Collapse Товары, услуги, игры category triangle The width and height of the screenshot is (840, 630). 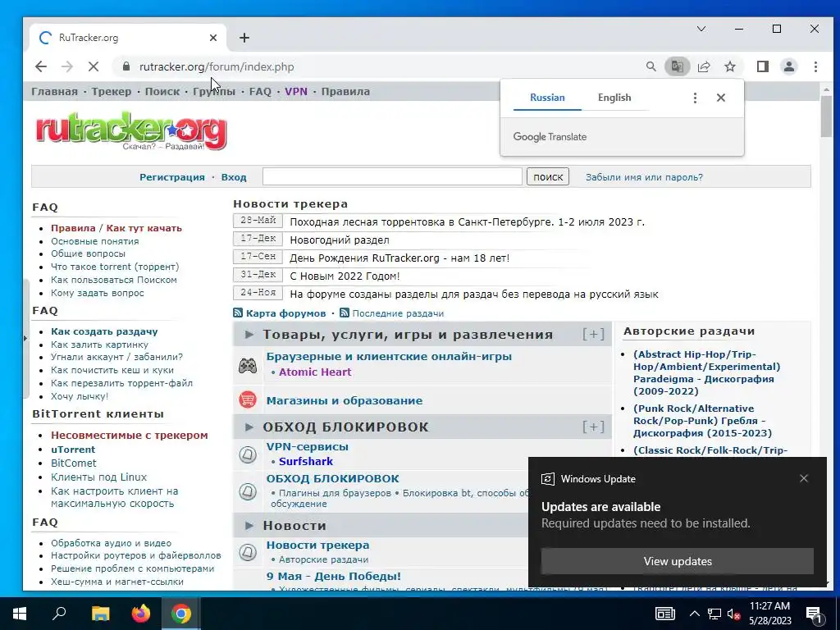click(249, 335)
